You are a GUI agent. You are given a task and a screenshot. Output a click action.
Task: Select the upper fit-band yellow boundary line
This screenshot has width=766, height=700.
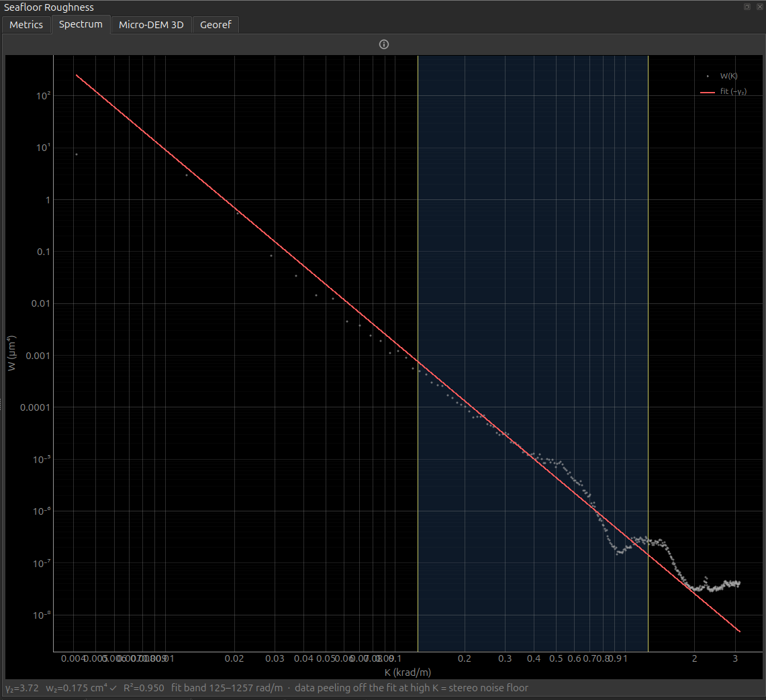(x=649, y=353)
